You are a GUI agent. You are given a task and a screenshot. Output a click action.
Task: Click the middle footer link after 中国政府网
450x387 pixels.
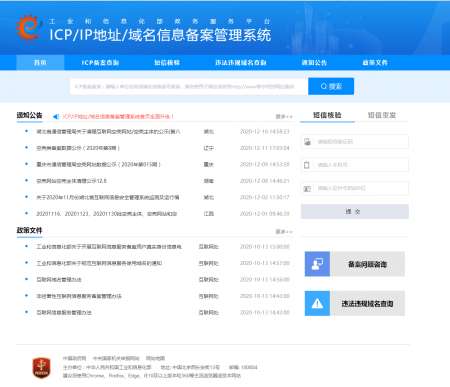(116, 358)
